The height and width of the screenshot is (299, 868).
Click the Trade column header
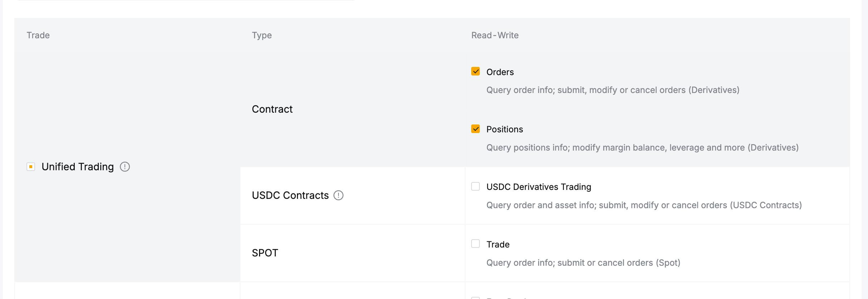pos(38,35)
